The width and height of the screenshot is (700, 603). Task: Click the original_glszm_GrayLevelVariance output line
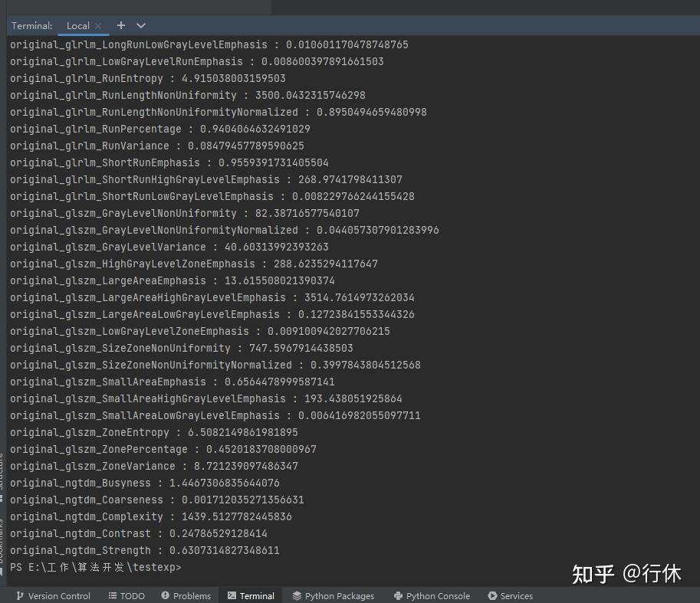169,247
